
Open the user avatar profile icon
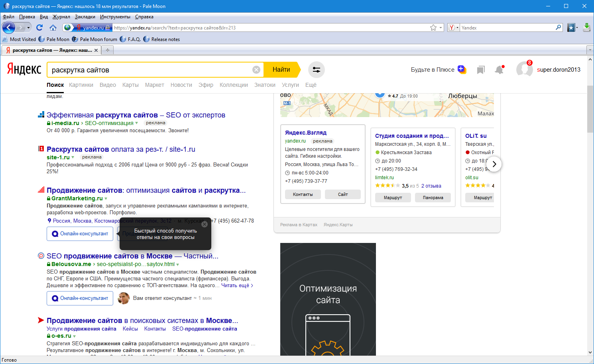coord(524,69)
